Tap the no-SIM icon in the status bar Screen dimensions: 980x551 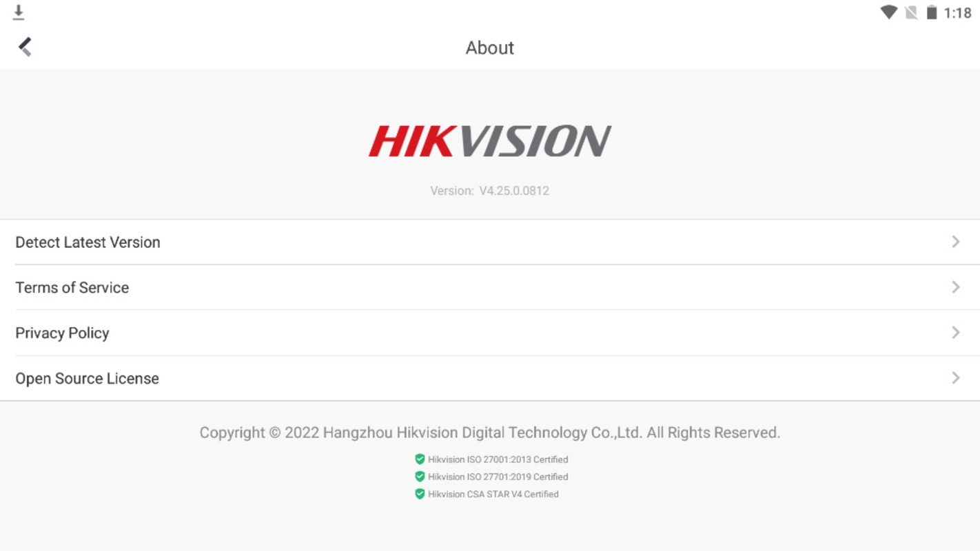tap(911, 12)
